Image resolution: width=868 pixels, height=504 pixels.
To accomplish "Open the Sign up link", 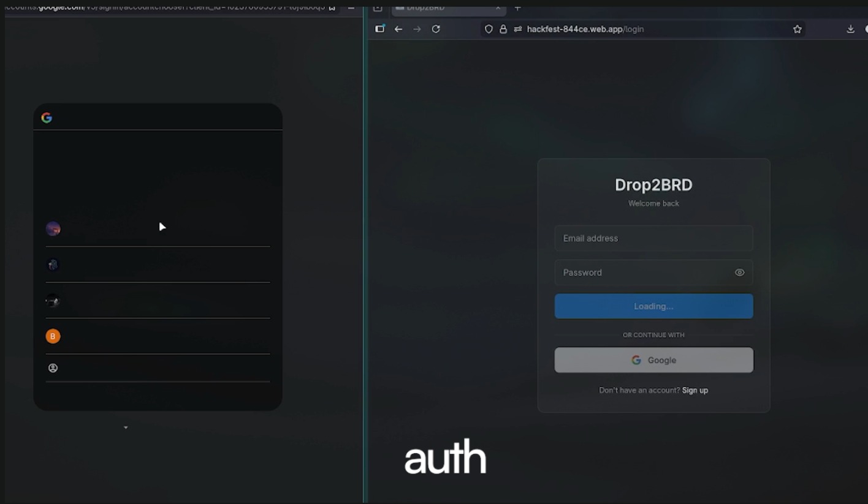I will point(695,390).
